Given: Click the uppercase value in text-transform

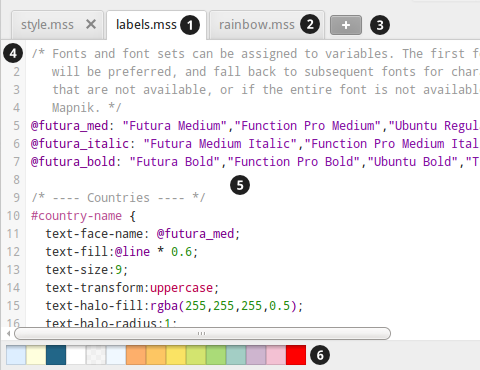Looking at the screenshot, I should (181, 288).
